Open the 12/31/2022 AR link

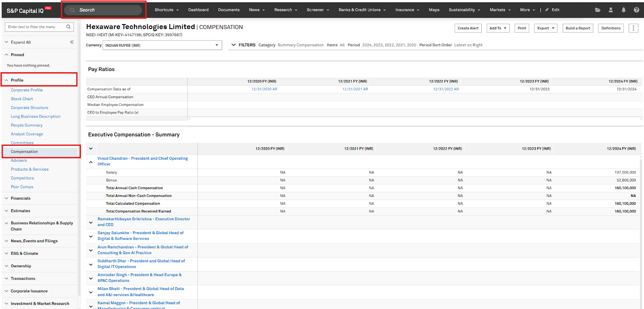pyautogui.click(x=446, y=89)
